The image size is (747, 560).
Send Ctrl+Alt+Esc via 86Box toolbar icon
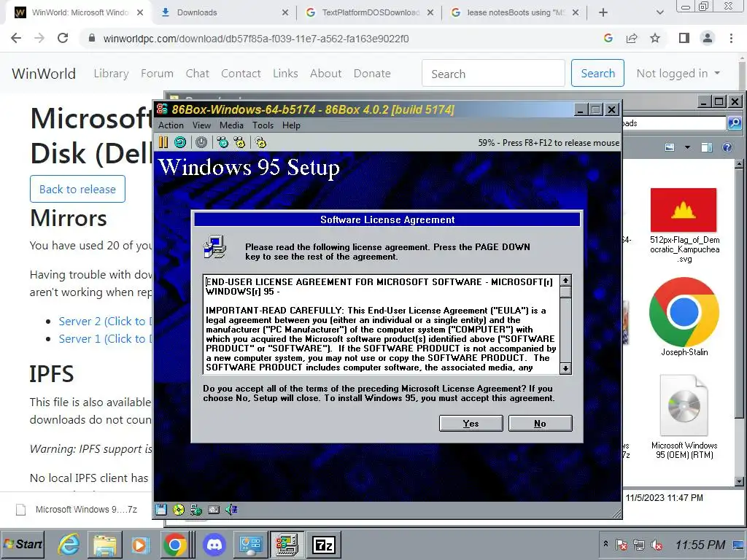pyautogui.click(x=239, y=142)
